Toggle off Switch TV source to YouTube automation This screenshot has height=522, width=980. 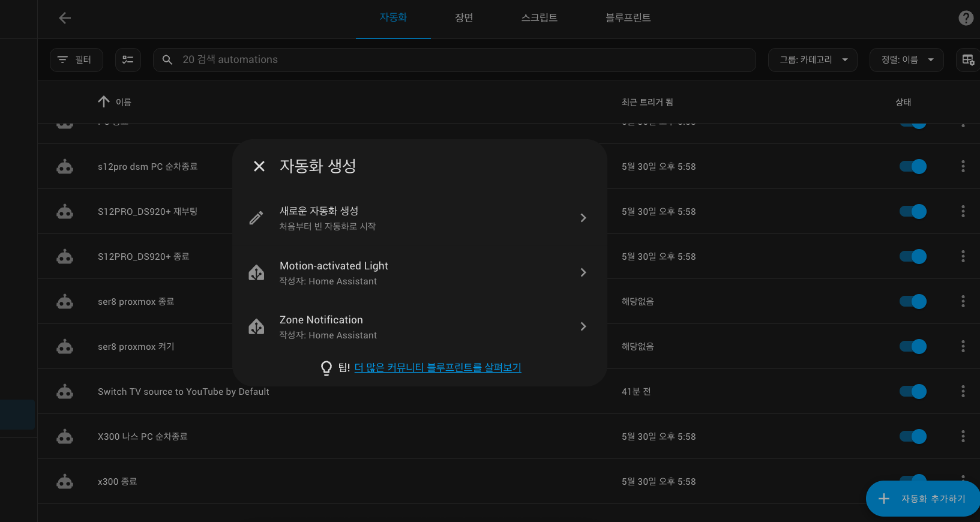912,391
